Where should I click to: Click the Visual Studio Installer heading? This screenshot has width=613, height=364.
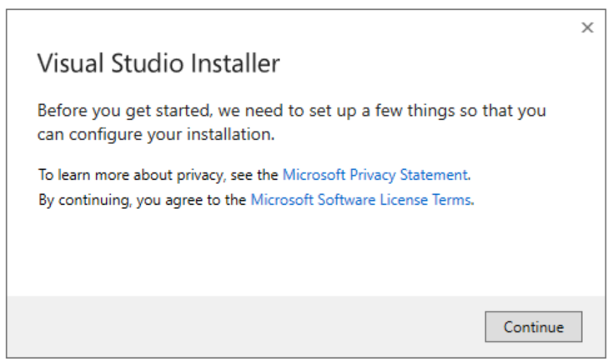click(x=158, y=62)
